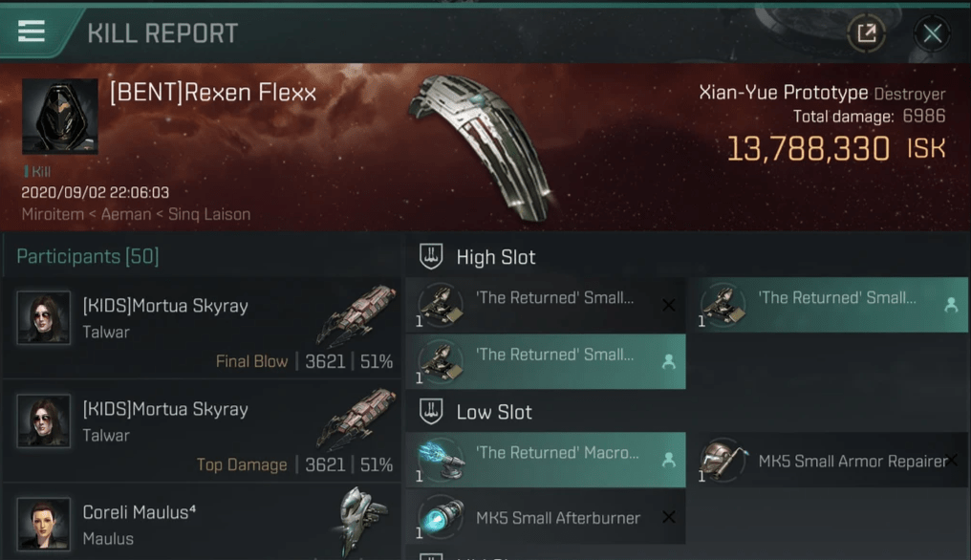Click the High Slot shield icon
Viewport: 971px width, 560px height.
[431, 256]
